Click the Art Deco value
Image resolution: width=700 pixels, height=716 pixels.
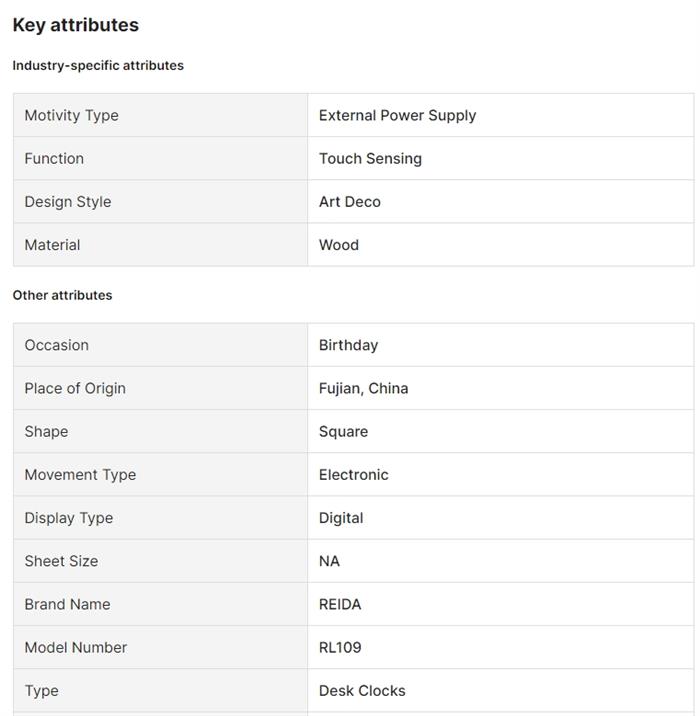click(x=350, y=201)
